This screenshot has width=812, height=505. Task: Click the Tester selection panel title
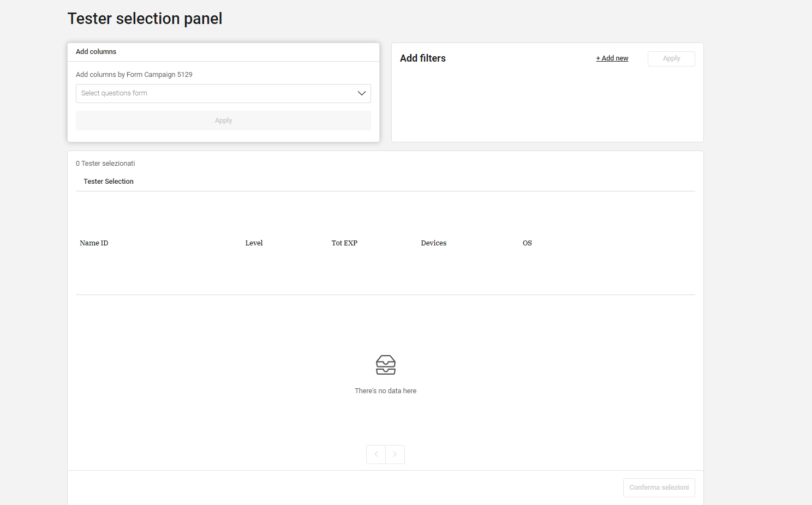(x=145, y=19)
